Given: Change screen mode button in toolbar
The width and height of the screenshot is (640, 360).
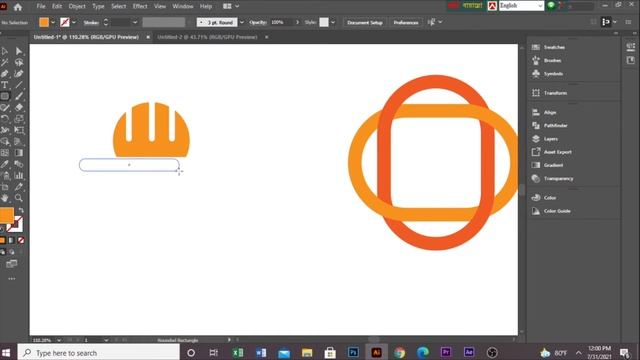Looking at the screenshot, I should [x=11, y=264].
